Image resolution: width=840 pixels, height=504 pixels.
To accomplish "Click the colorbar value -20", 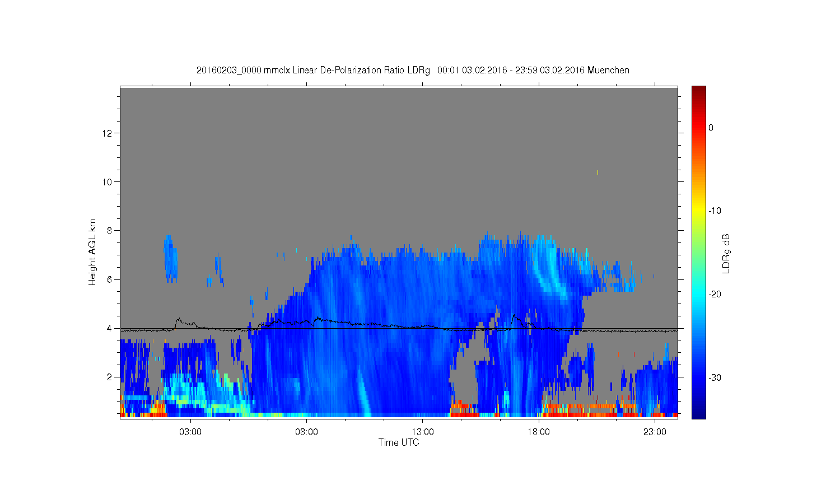I will coord(715,295).
